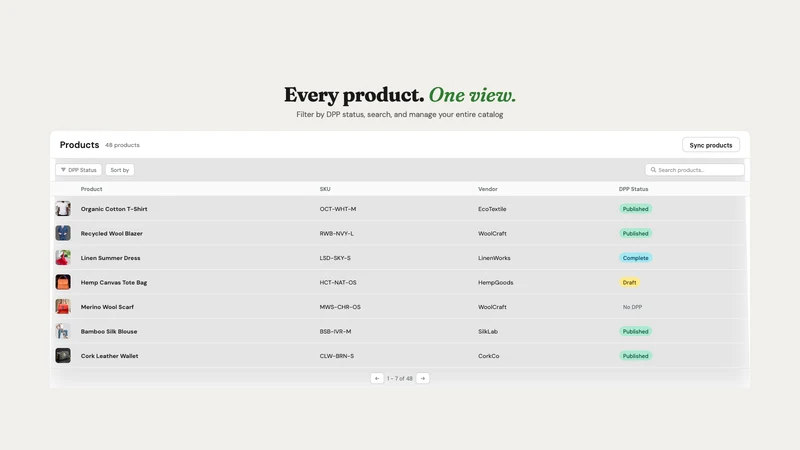
Task: Click Published badge for Cork Leather Wallet
Action: 635,356
